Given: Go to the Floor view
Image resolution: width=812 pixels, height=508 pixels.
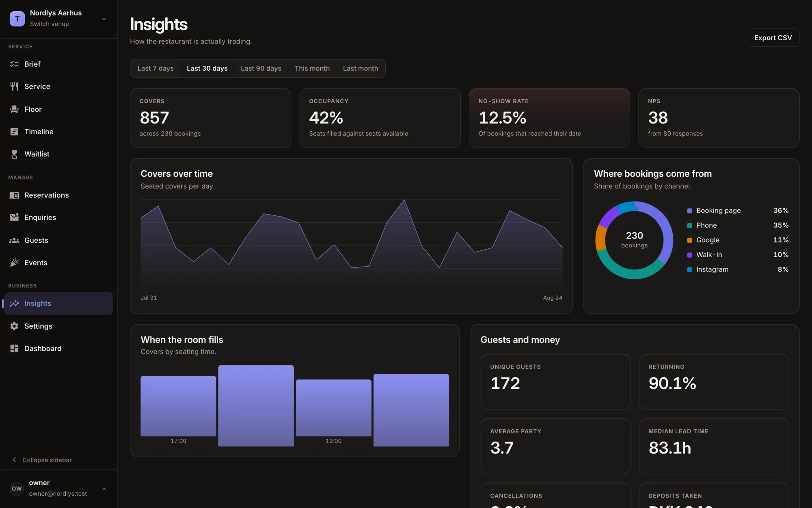Looking at the screenshot, I should pos(58,109).
